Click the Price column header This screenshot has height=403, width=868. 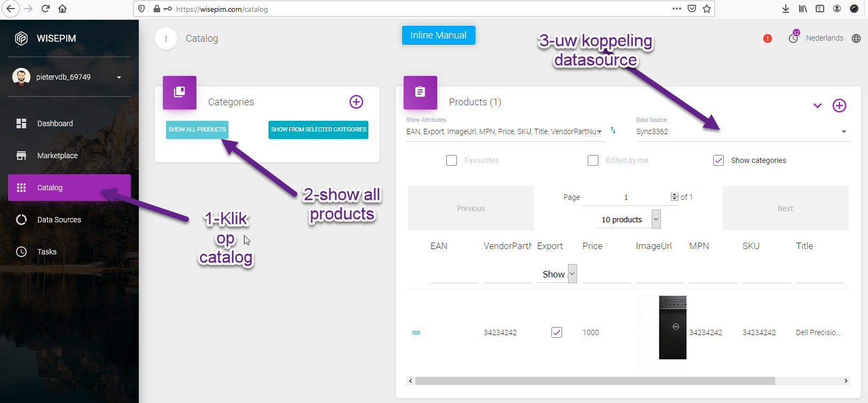pyautogui.click(x=593, y=246)
